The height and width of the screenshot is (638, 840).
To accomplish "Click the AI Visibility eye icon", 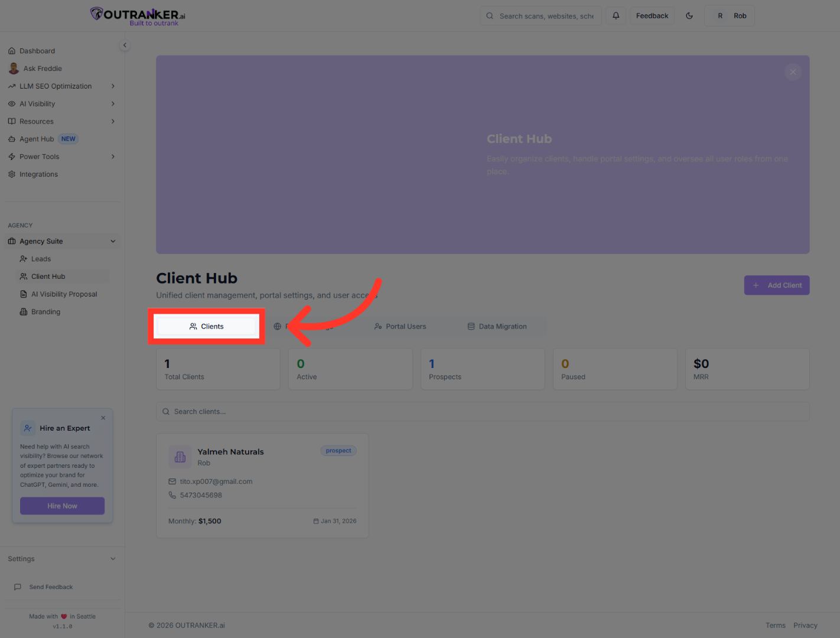I will tap(12, 104).
